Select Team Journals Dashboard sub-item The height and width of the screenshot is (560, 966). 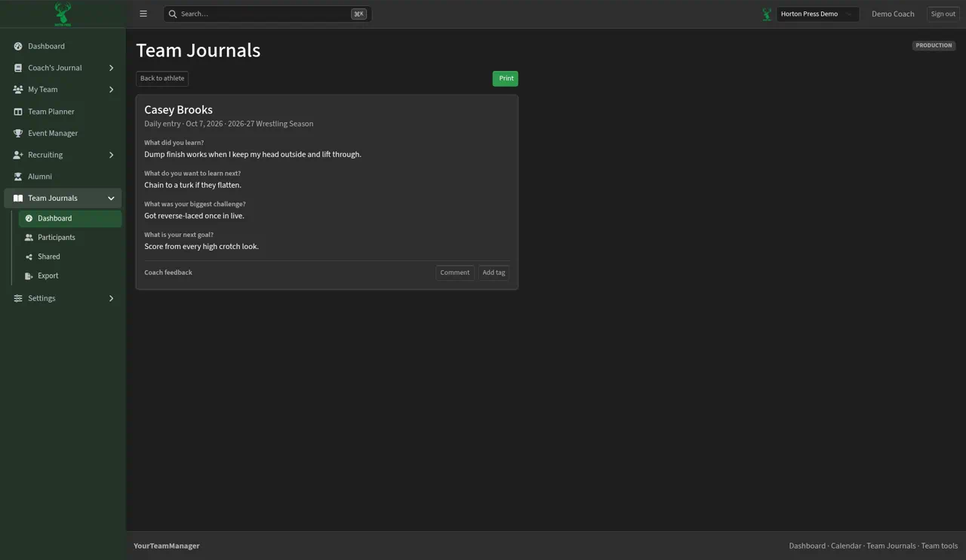tap(70, 219)
